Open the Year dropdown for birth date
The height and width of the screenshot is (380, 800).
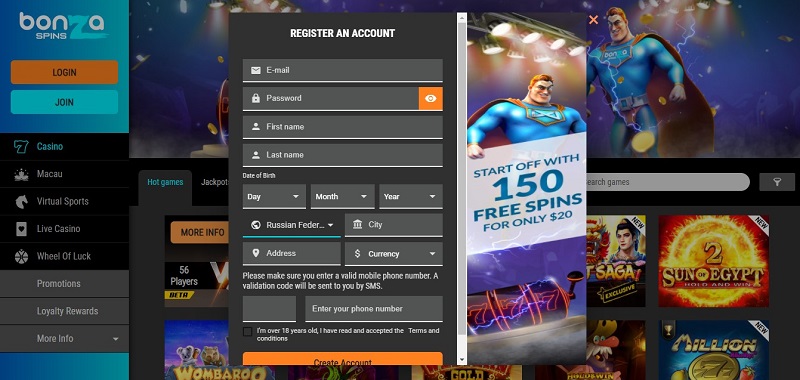pyautogui.click(x=411, y=196)
